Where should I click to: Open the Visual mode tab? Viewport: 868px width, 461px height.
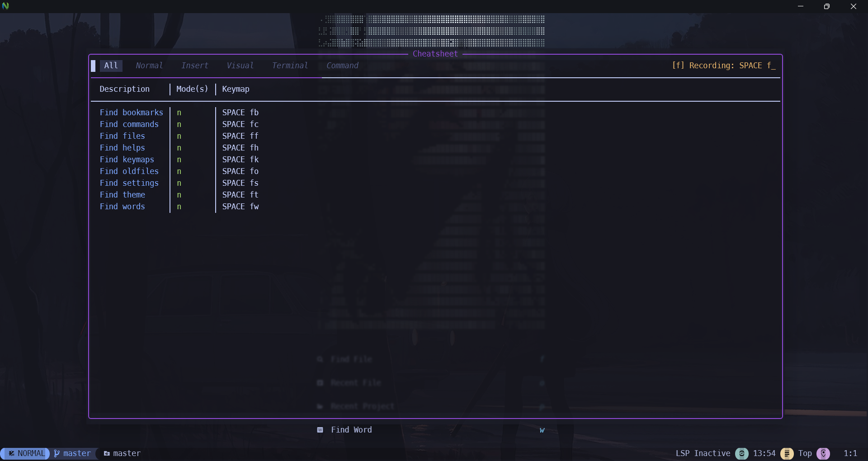(x=240, y=66)
